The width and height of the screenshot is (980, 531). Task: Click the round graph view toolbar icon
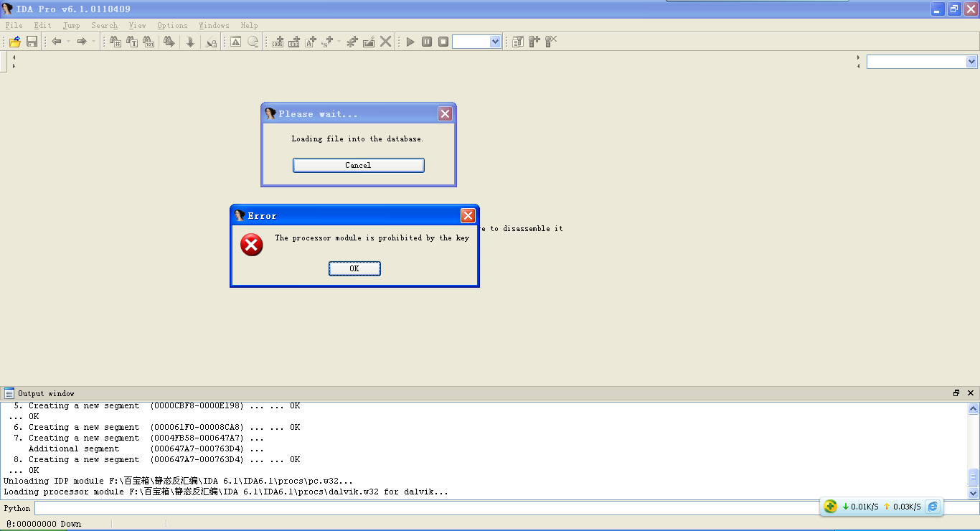point(253,42)
